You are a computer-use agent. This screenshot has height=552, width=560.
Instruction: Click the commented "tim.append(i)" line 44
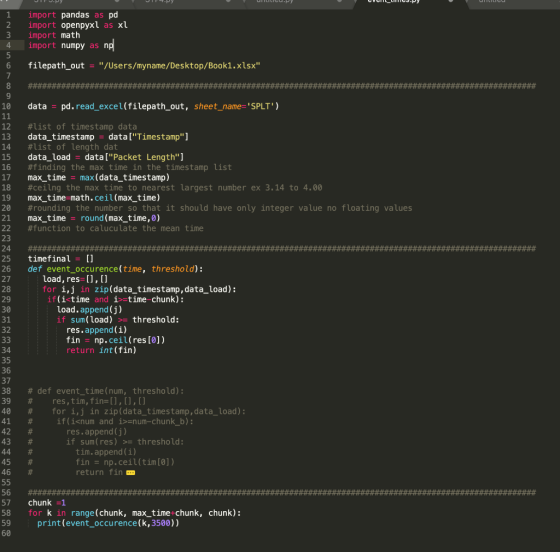(x=106, y=452)
